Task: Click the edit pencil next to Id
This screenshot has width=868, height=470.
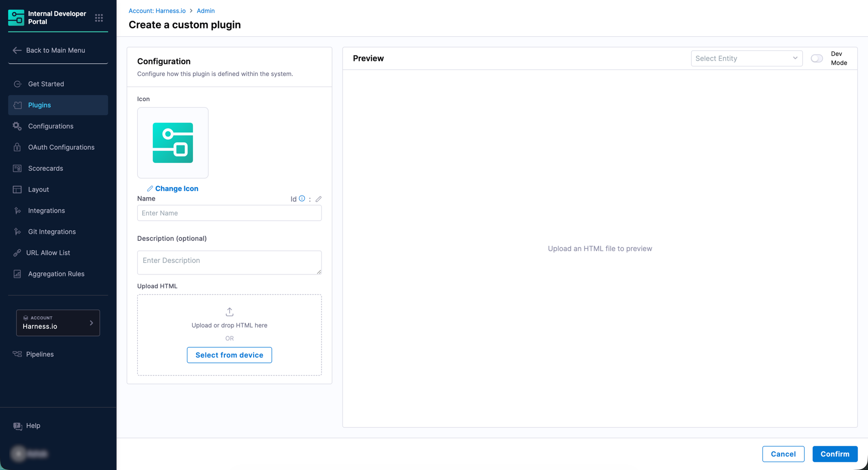Action: 318,199
